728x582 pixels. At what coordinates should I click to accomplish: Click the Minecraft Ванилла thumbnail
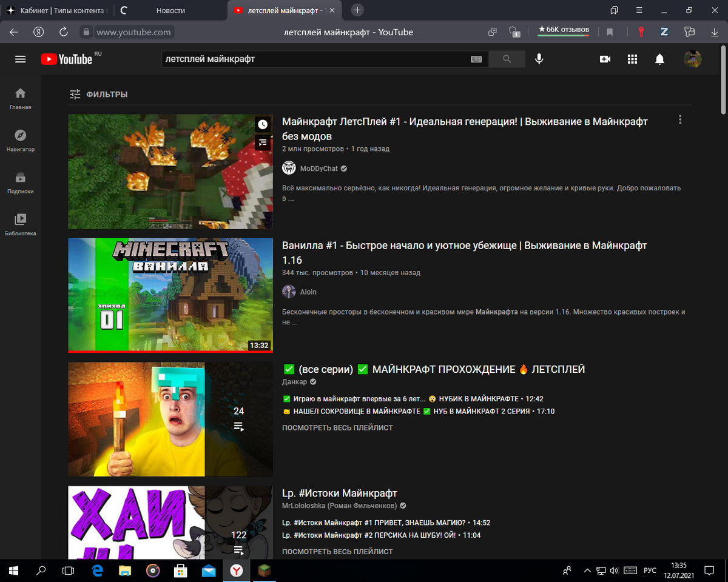[x=170, y=295]
